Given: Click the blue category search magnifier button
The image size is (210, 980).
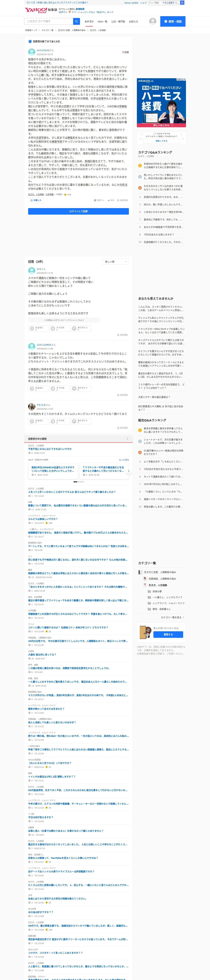Looking at the screenshot, I should point(77,21).
